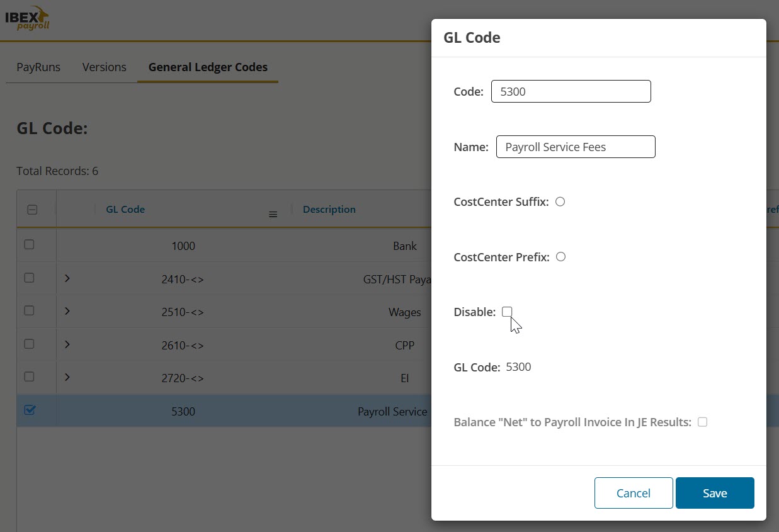Click the 2610-<> code cell
The height and width of the screenshot is (532, 779).
click(183, 346)
